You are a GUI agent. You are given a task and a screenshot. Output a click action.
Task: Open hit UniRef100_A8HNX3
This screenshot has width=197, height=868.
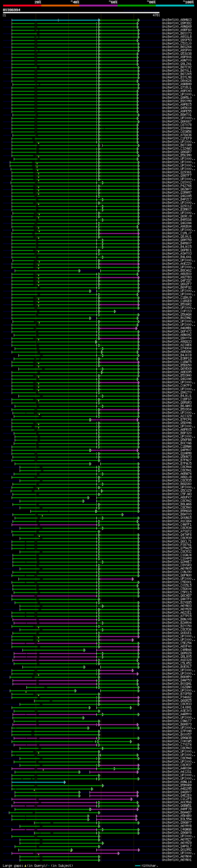(x=177, y=20)
